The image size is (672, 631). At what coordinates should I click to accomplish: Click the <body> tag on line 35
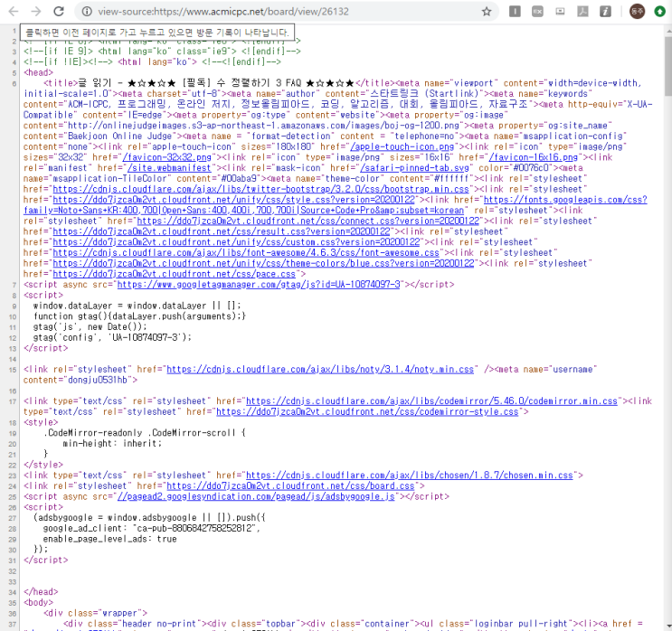click(x=39, y=602)
